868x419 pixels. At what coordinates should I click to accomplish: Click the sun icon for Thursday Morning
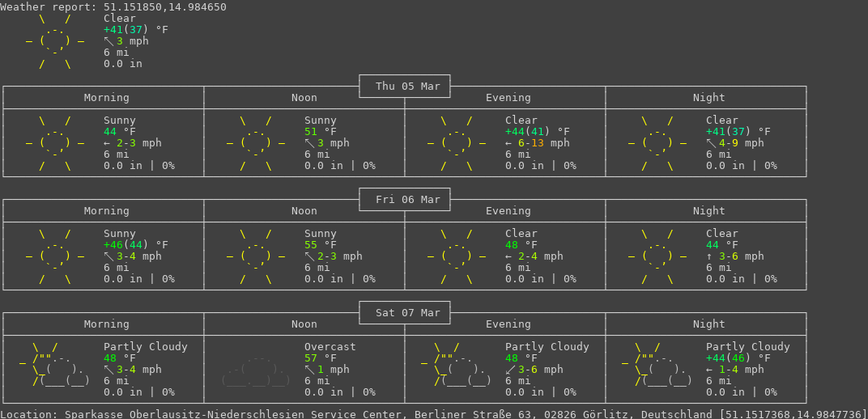(x=55, y=143)
